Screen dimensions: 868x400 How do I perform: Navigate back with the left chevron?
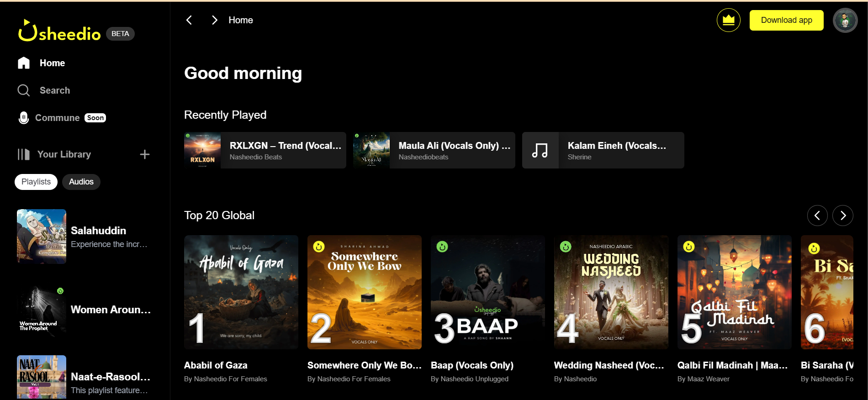coord(189,20)
